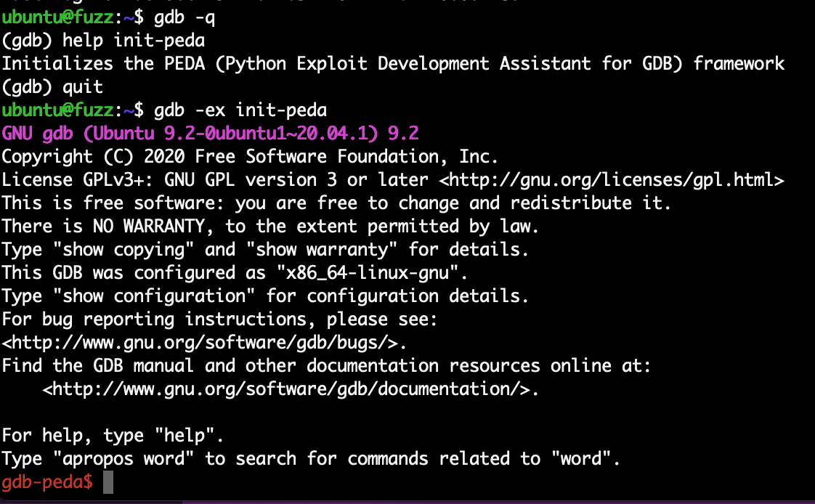The width and height of the screenshot is (815, 504).
Task: Click the magenta GNU gdb version line
Action: [x=211, y=134]
